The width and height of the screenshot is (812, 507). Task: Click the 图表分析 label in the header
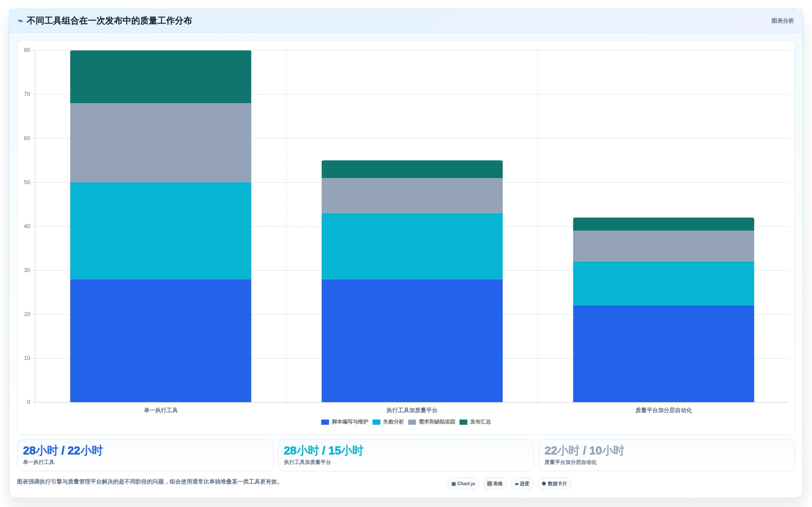pos(782,21)
